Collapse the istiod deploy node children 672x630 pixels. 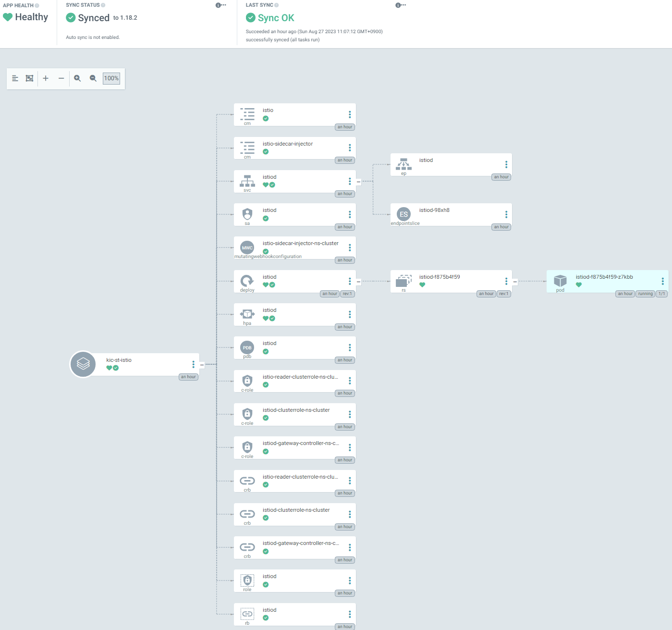[x=358, y=282]
